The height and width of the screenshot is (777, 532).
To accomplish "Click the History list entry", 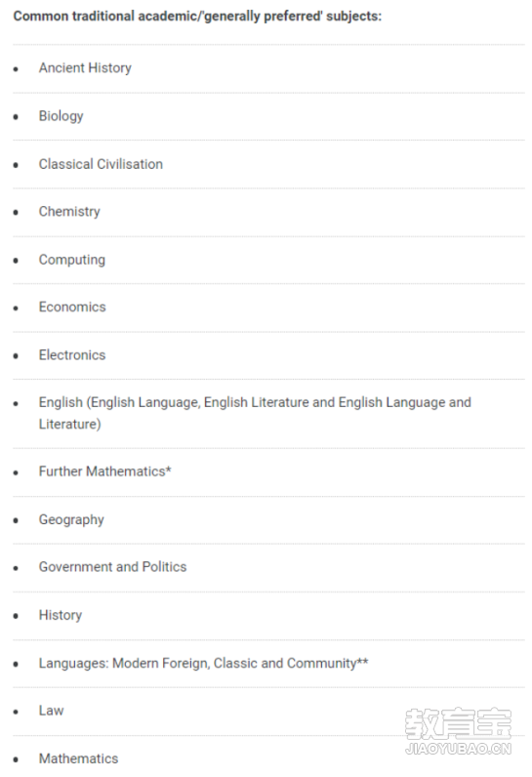I will [61, 616].
